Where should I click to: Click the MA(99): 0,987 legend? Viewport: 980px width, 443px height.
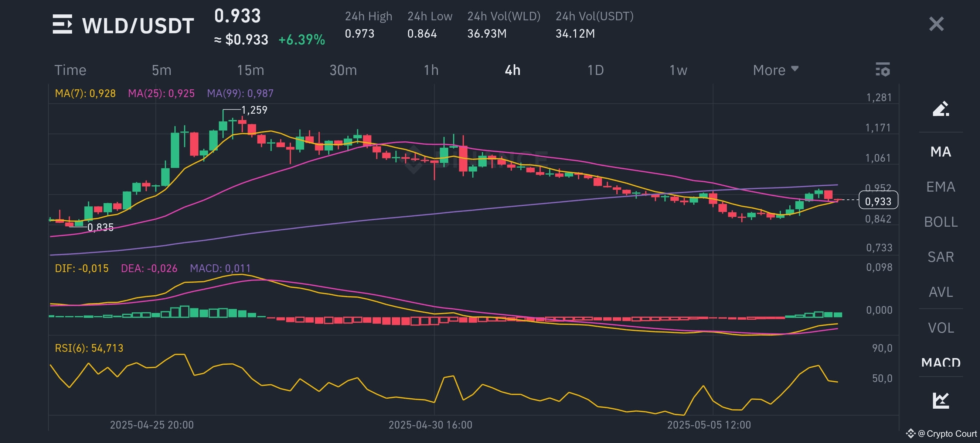pyautogui.click(x=240, y=93)
